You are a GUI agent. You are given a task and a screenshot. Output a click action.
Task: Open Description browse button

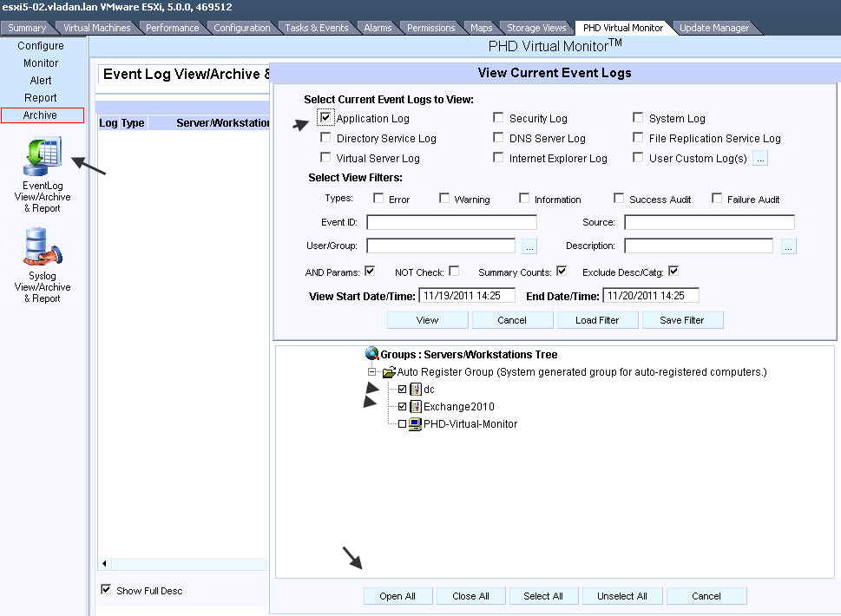coord(788,246)
